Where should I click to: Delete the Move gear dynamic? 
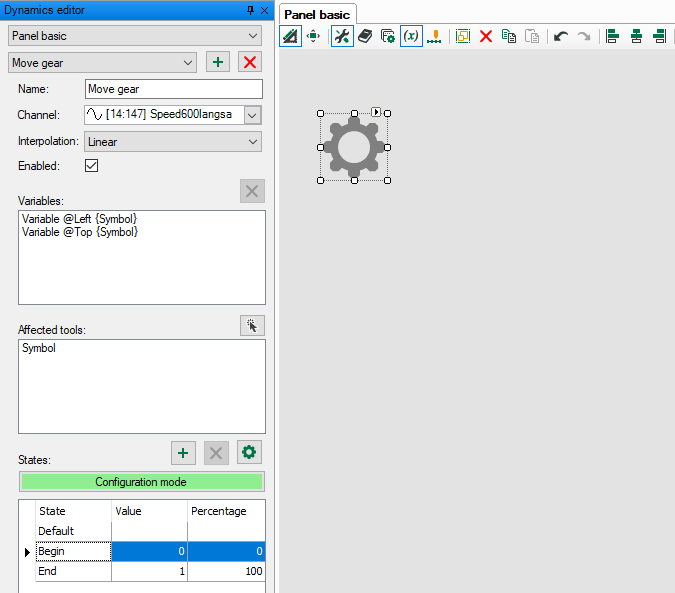(x=250, y=62)
